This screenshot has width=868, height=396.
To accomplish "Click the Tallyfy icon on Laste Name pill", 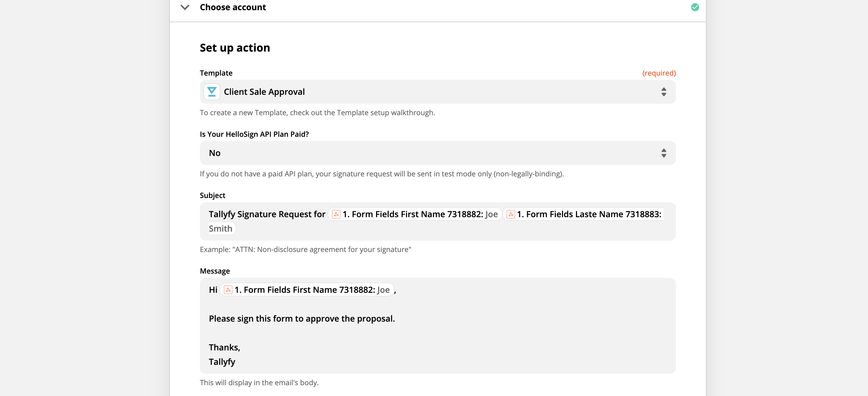I will [x=511, y=214].
